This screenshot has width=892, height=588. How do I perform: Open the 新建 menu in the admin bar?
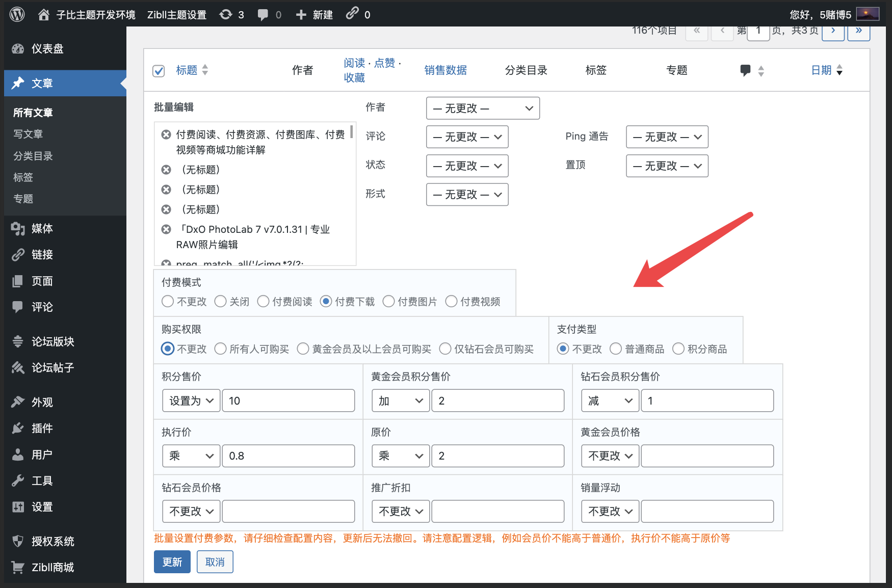point(314,14)
